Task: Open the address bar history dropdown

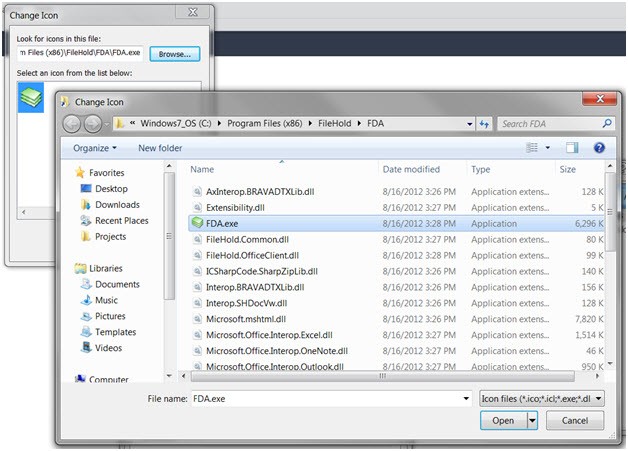Action: tap(469, 124)
